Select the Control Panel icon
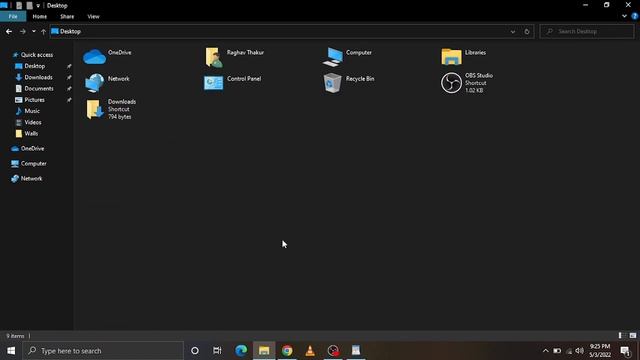The height and width of the screenshot is (360, 640). pos(213,83)
